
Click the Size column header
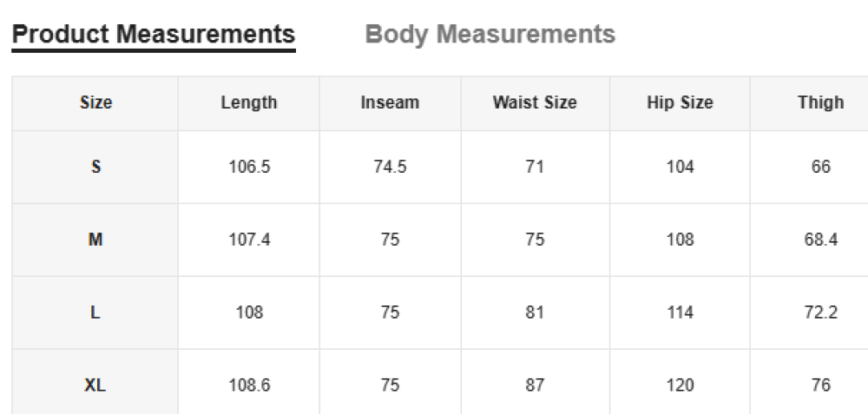(95, 102)
